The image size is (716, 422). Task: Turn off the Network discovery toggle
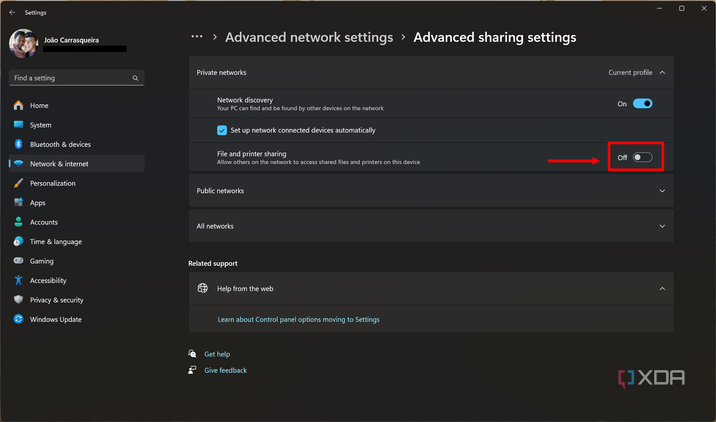pyautogui.click(x=642, y=104)
